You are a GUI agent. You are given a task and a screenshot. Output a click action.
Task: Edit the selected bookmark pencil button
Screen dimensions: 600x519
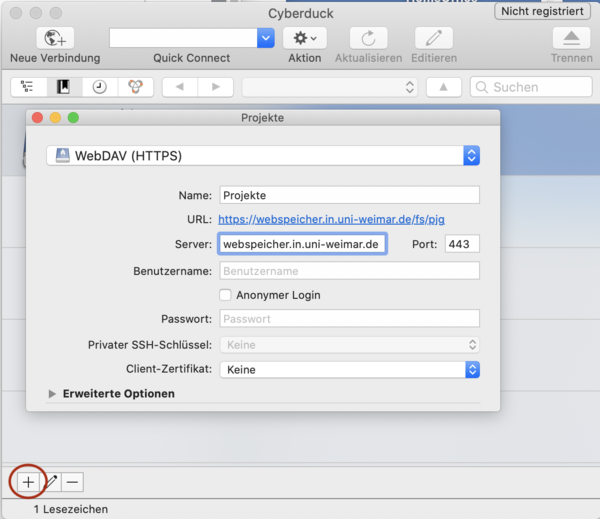click(x=51, y=482)
